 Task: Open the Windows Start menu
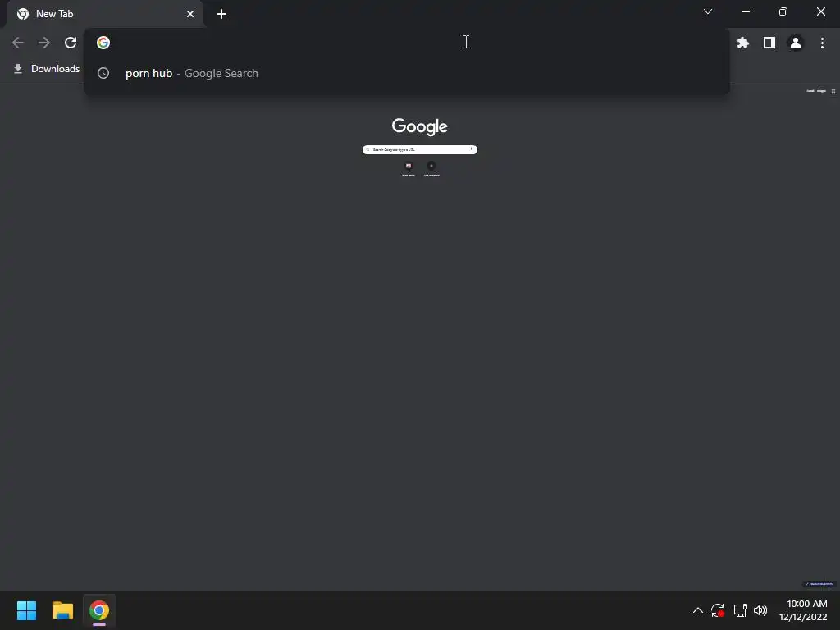(x=26, y=610)
